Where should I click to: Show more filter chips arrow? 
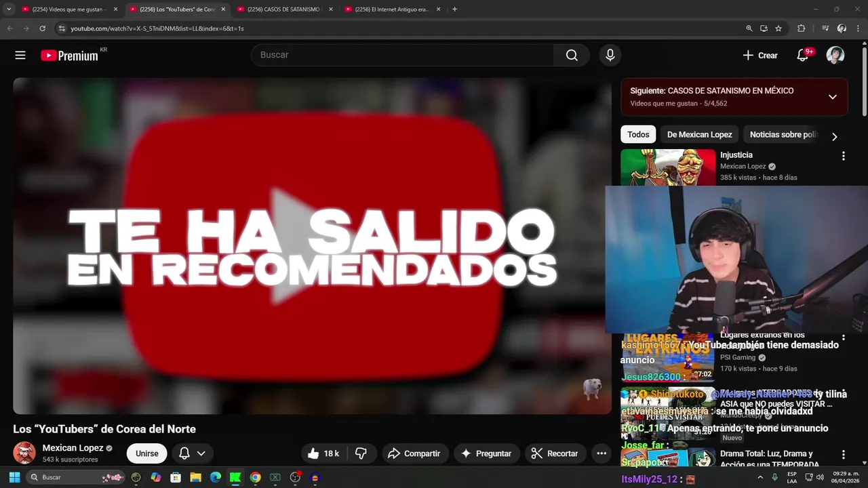(x=835, y=136)
